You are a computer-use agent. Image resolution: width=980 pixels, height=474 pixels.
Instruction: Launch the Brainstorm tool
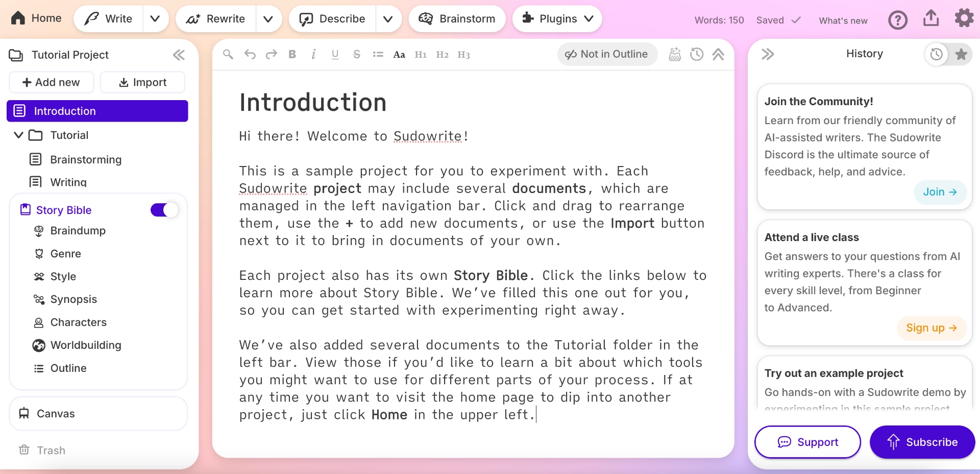click(457, 19)
